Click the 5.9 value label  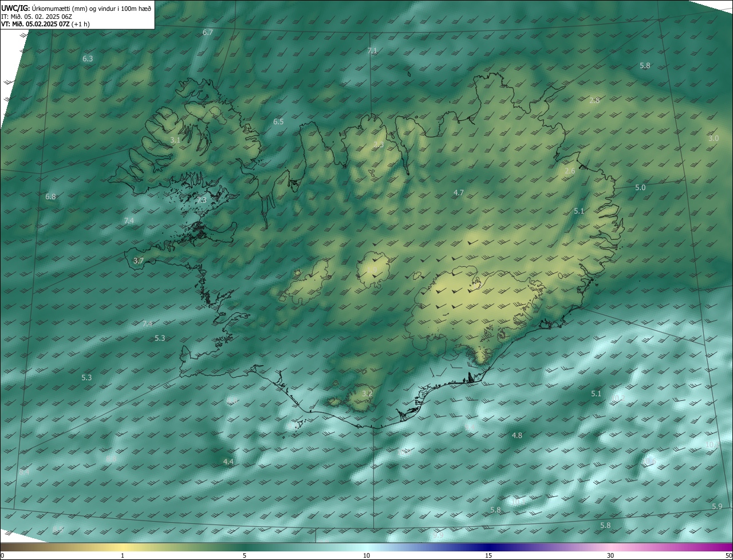pos(717,507)
